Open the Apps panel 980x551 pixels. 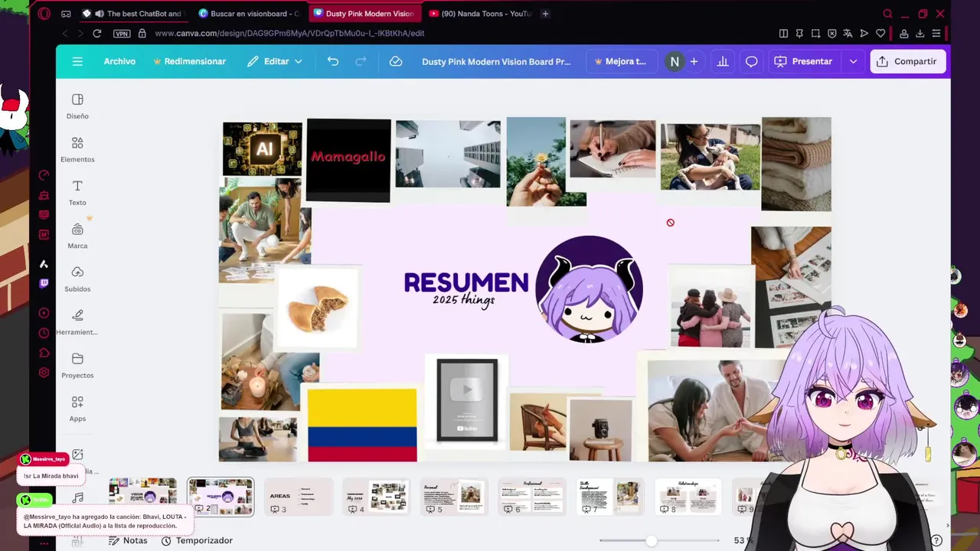(x=77, y=409)
